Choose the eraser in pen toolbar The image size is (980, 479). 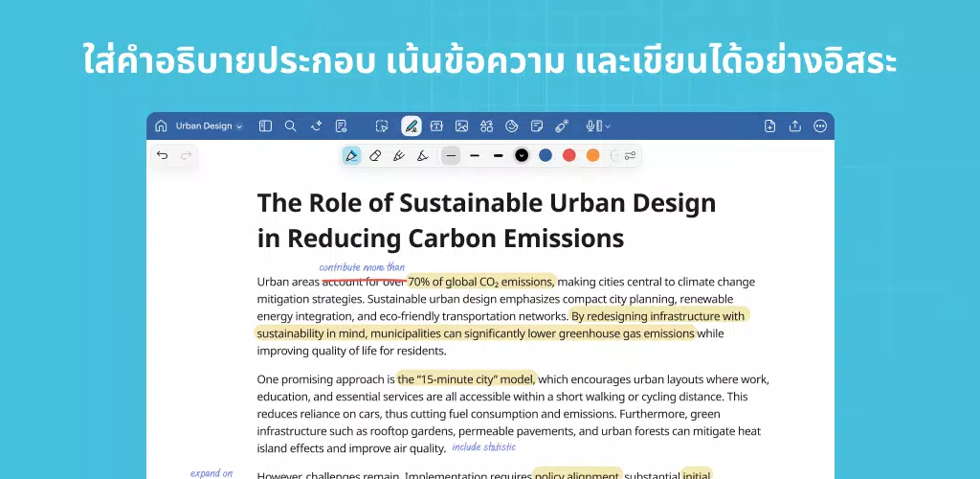click(375, 156)
